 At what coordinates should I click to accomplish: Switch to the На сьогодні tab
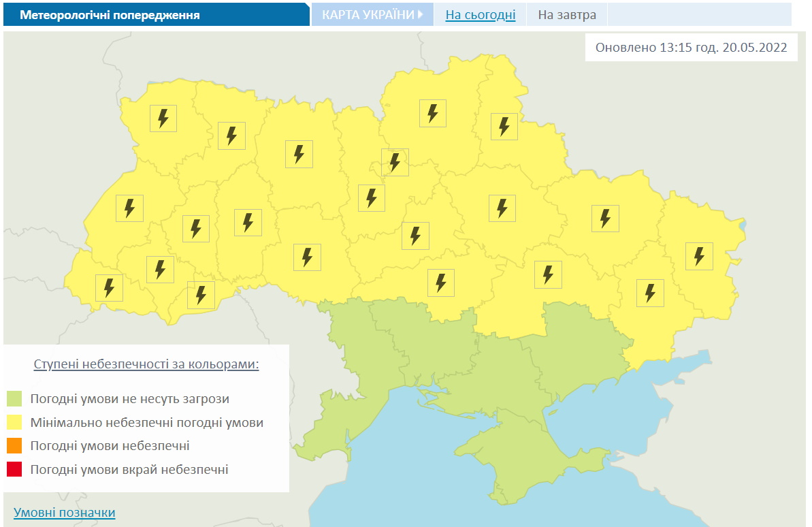tap(480, 14)
